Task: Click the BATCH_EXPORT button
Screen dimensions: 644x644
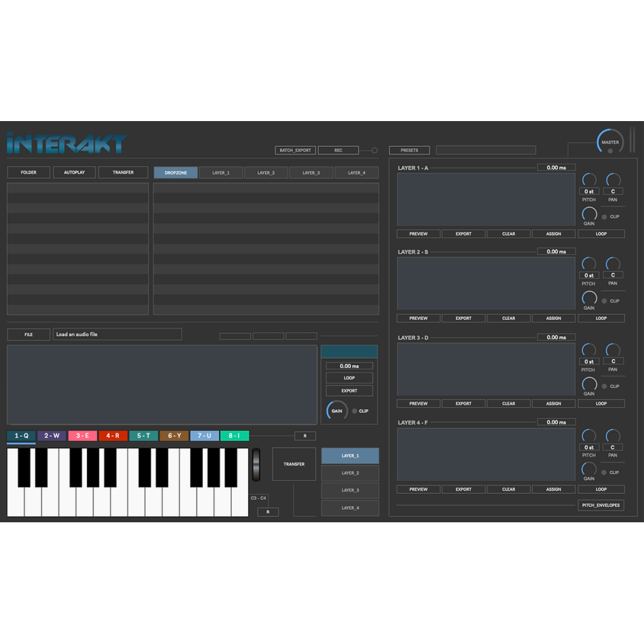Action: [x=295, y=150]
